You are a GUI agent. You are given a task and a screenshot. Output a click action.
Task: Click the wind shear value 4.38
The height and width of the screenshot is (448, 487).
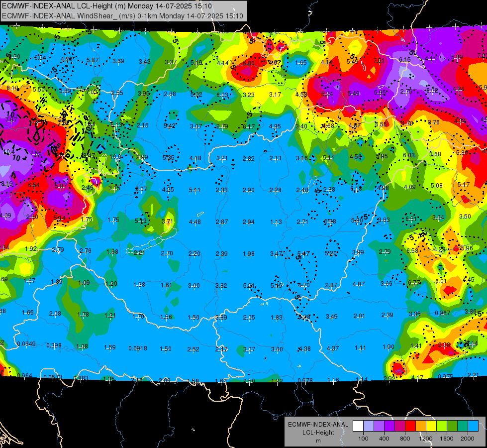tap(304, 349)
